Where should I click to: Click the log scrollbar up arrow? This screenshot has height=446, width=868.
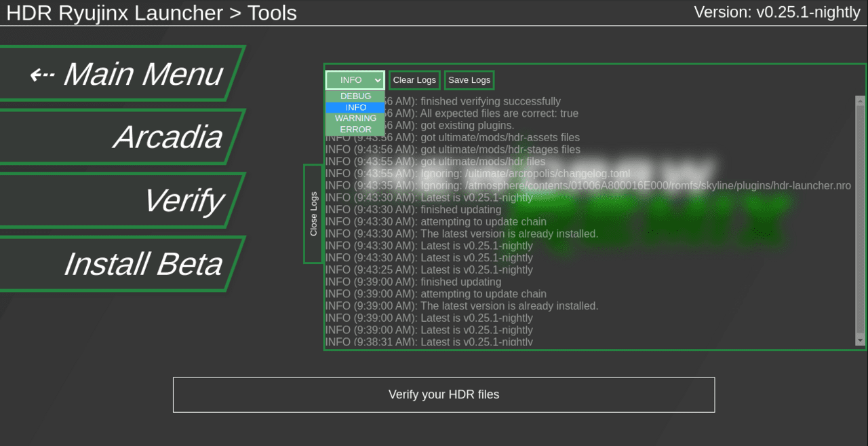[860, 101]
